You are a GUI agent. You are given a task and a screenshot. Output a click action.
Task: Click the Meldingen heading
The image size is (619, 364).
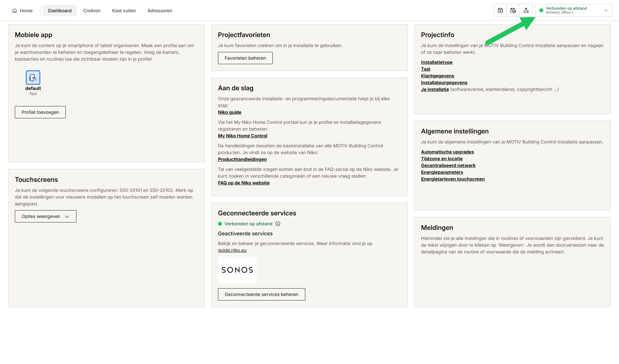tap(437, 228)
